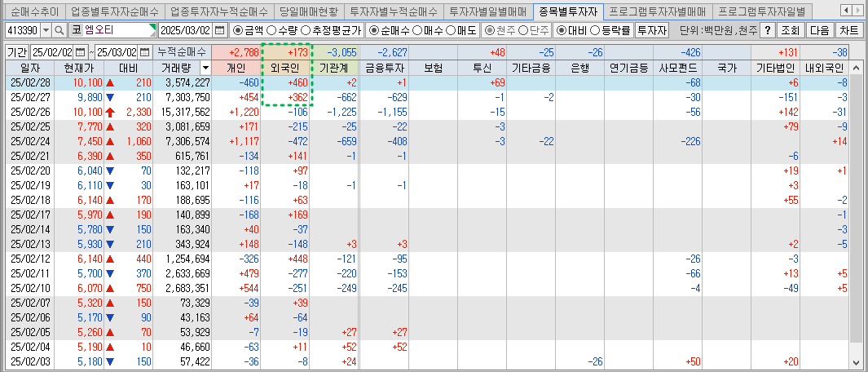Click the 현재가 column header

80,69
